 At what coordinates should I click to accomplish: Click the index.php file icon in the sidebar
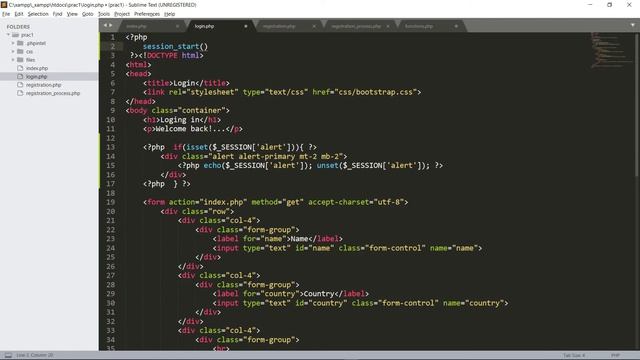pyautogui.click(x=20, y=68)
